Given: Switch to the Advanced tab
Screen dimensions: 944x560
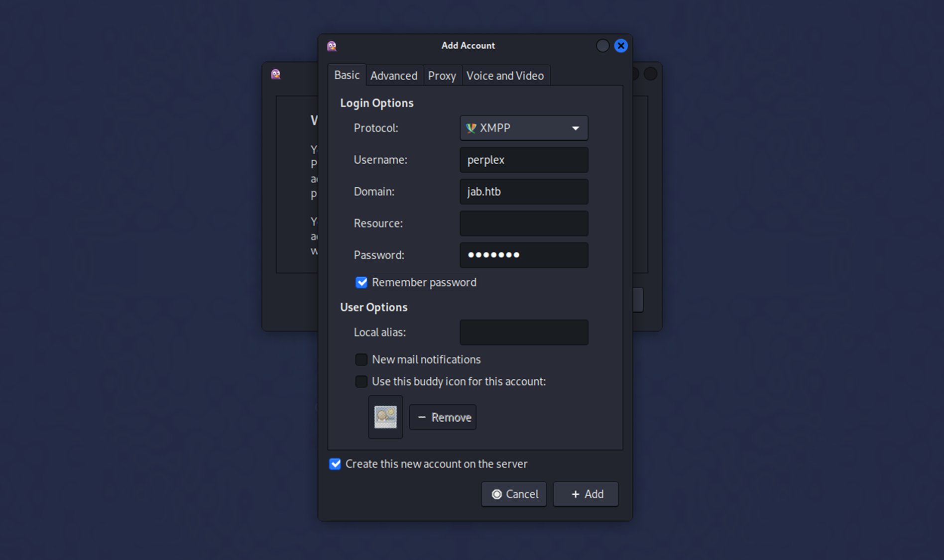Looking at the screenshot, I should point(394,76).
